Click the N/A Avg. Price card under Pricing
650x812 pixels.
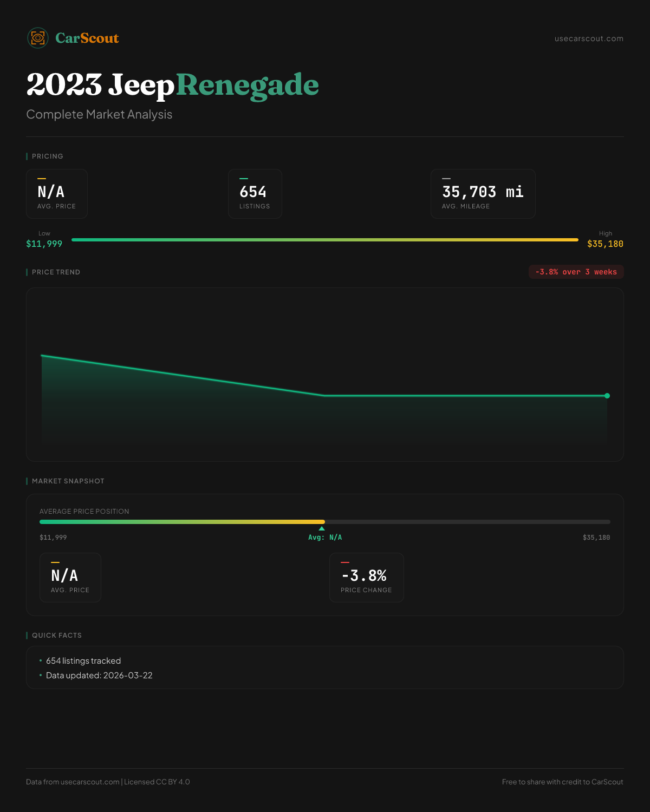pyautogui.click(x=57, y=194)
